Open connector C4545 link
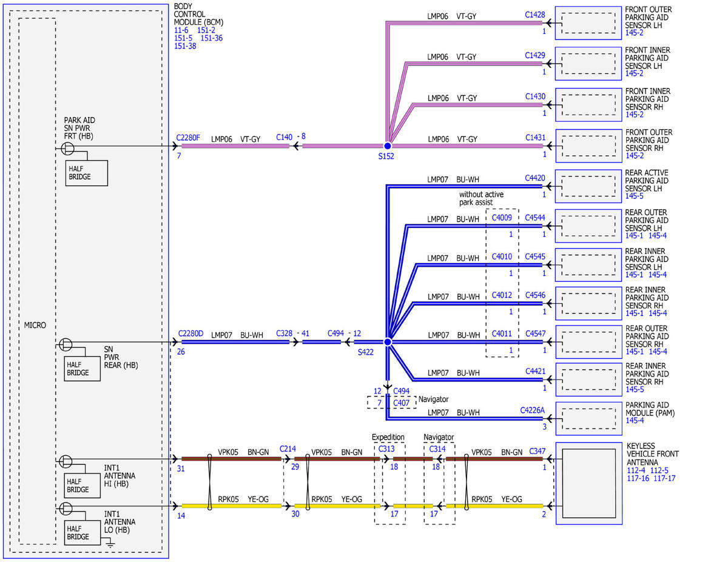Image resolution: width=728 pixels, height=562 pixels. tap(535, 256)
